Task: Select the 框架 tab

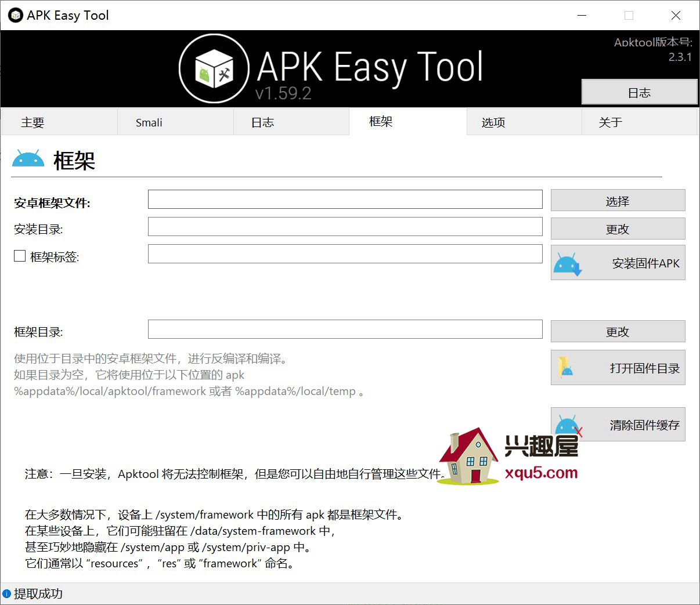Action: pyautogui.click(x=408, y=121)
